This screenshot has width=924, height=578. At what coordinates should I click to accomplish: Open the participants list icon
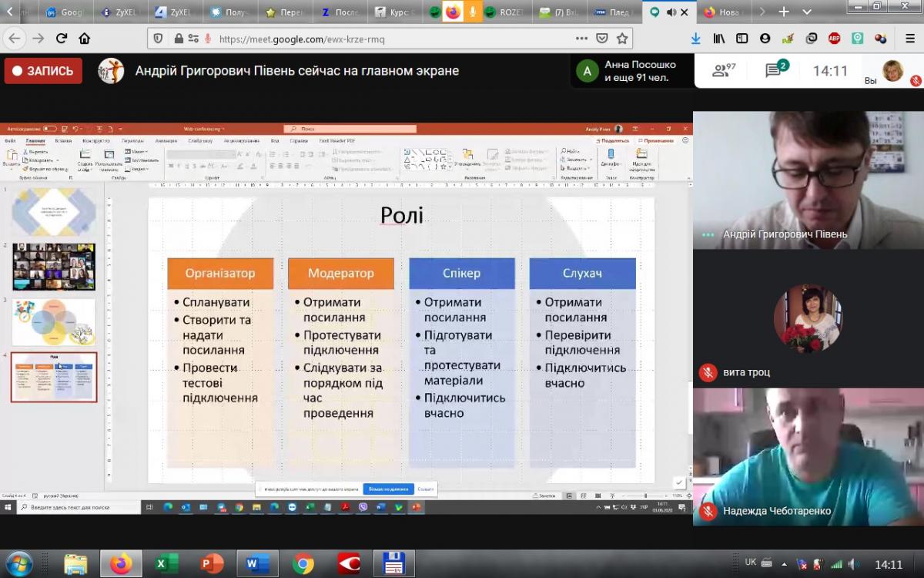[x=722, y=71]
